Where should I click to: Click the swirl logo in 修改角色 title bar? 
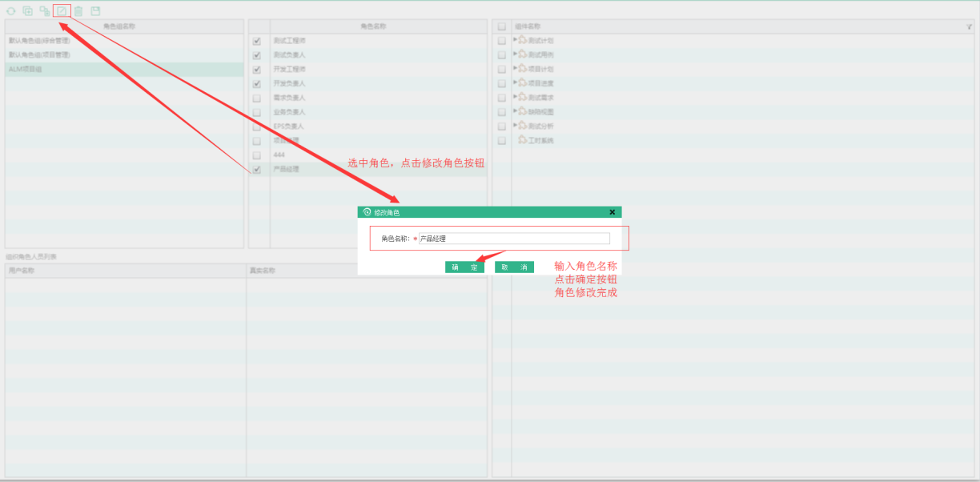367,212
